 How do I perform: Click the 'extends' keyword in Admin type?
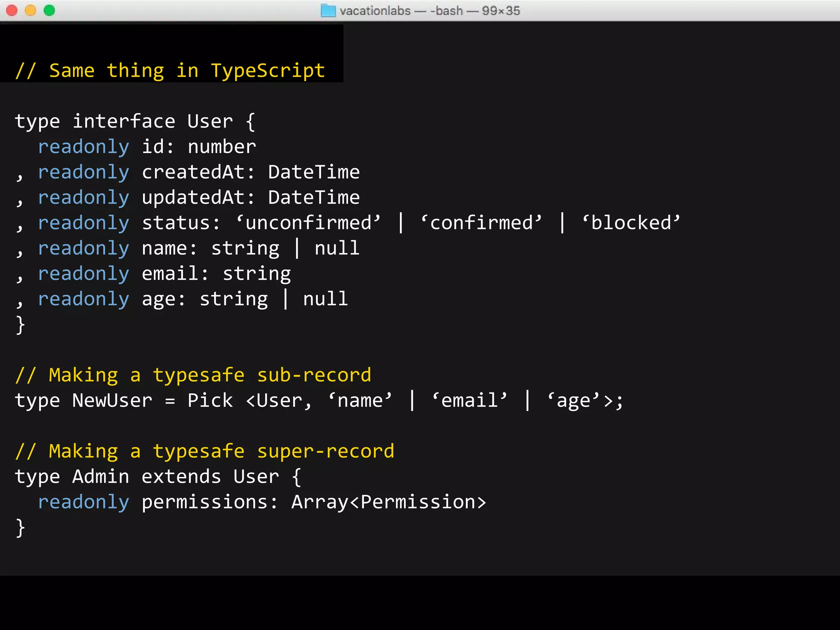tap(181, 477)
